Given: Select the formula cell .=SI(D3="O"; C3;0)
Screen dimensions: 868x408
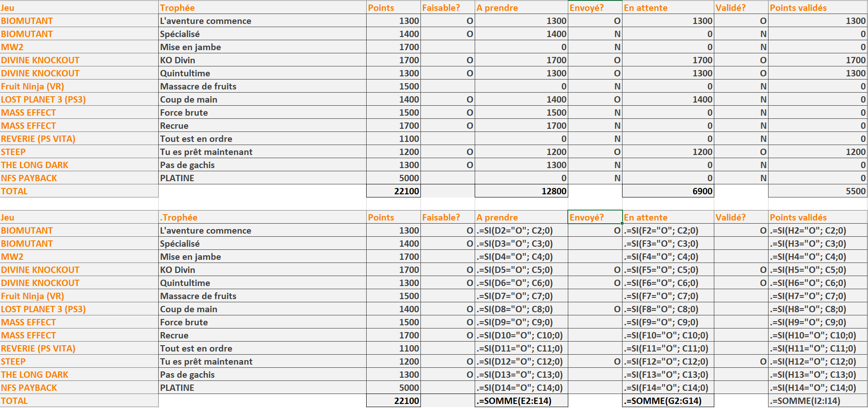Looking at the screenshot, I should point(521,244).
